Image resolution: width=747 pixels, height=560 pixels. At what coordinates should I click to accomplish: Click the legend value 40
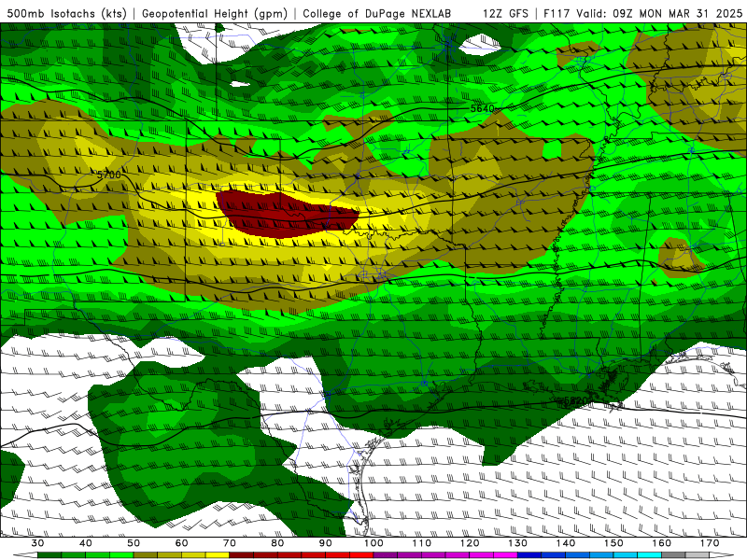point(86,543)
